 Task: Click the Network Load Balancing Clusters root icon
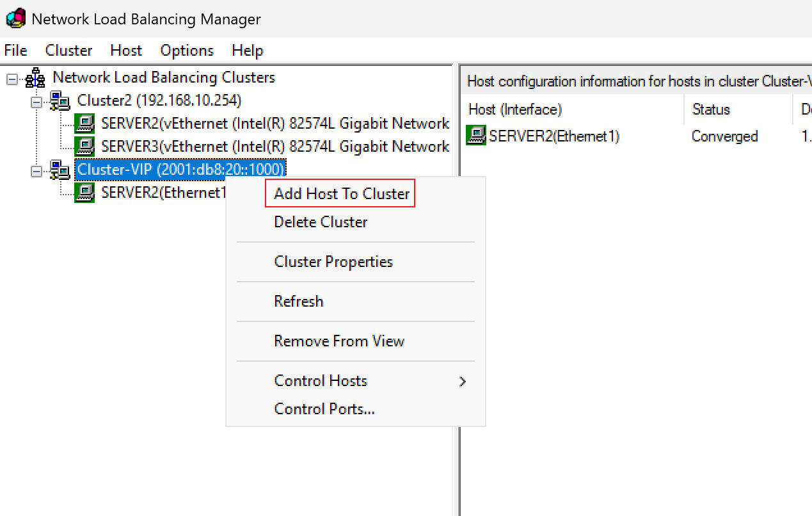(x=35, y=79)
